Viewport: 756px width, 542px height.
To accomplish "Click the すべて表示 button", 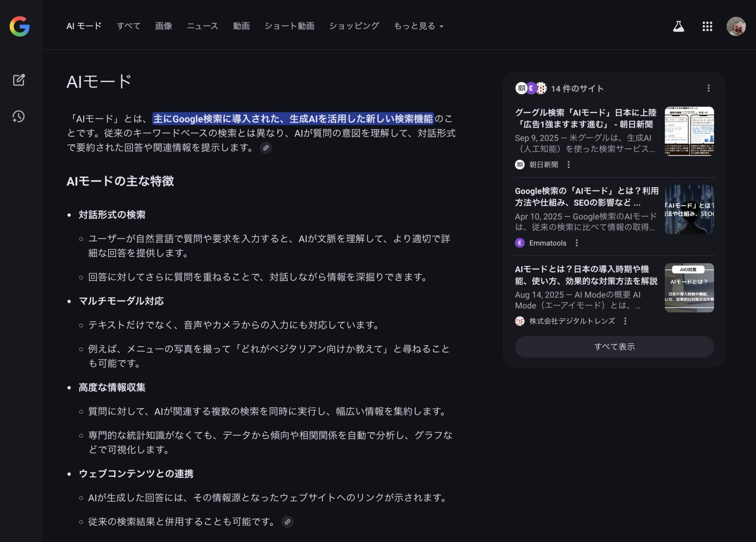I will click(614, 347).
